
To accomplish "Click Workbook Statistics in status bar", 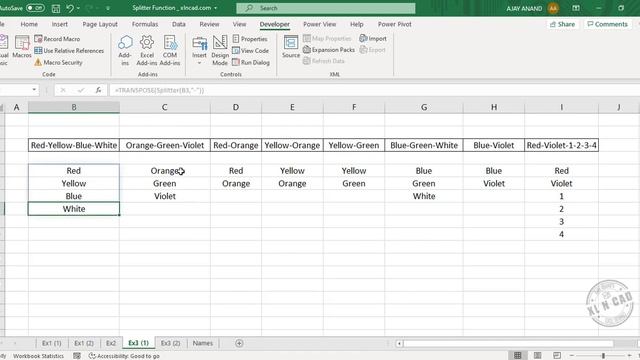I will 38,356.
